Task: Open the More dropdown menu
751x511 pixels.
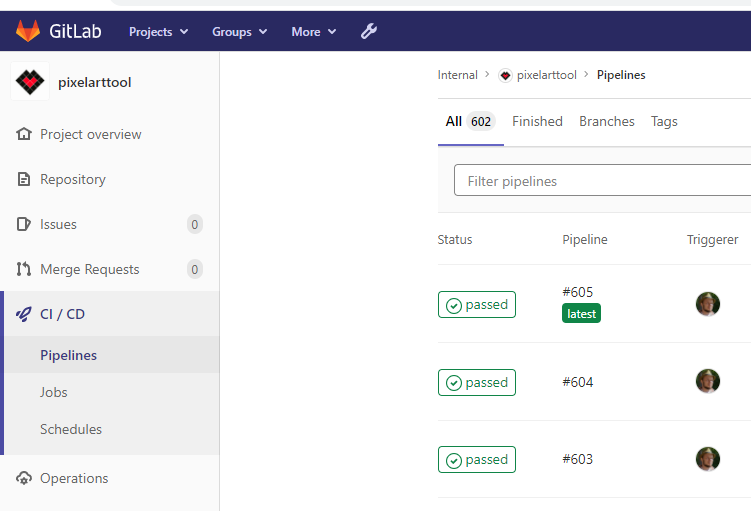Action: (x=314, y=32)
